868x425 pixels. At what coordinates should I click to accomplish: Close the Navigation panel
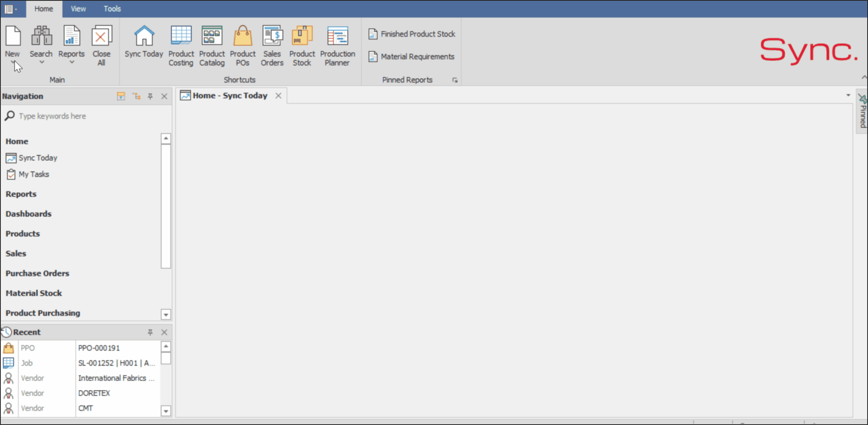coord(164,96)
